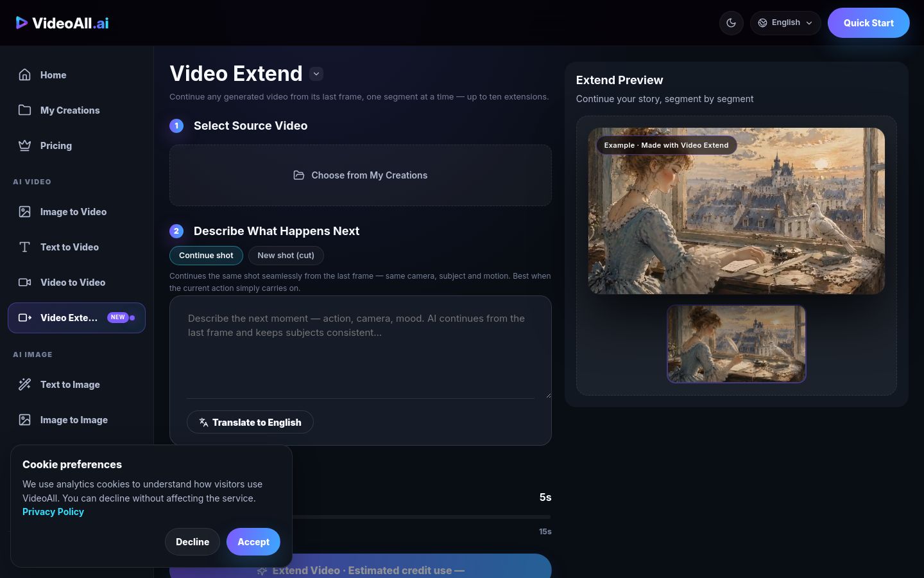
Task: Click the sparkle icon on Extend Video button
Action: click(262, 571)
